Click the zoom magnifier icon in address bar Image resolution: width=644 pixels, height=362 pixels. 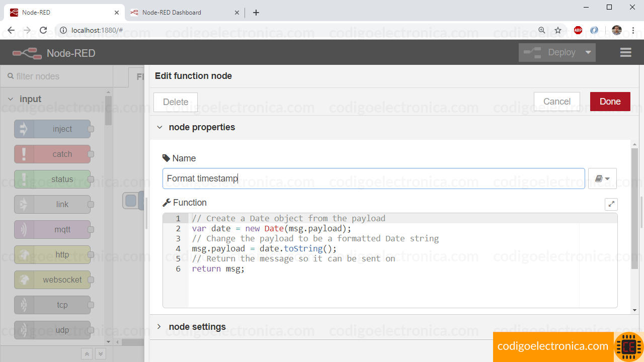coord(542,30)
